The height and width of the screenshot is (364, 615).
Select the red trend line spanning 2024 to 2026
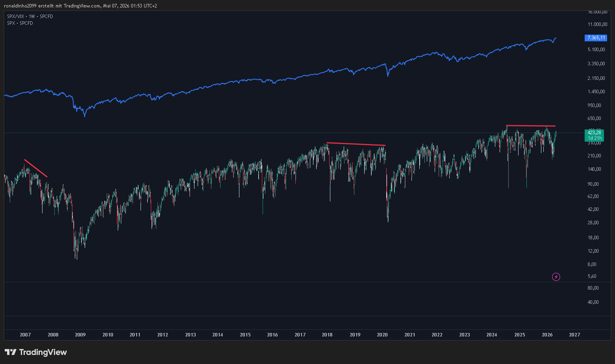pyautogui.click(x=531, y=126)
